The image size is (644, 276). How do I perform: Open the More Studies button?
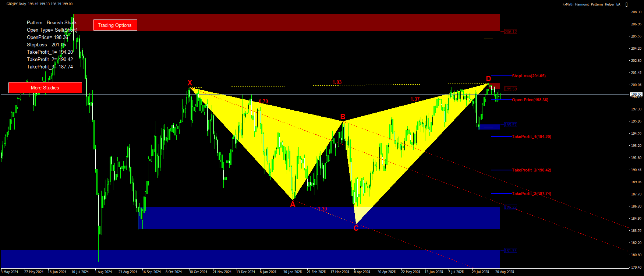[x=45, y=88]
